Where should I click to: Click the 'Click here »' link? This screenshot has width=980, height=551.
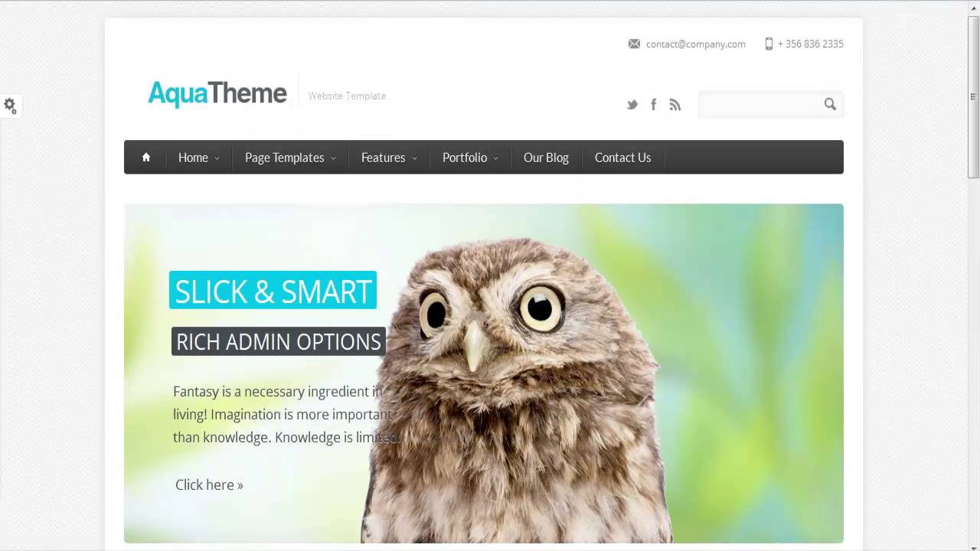(209, 484)
